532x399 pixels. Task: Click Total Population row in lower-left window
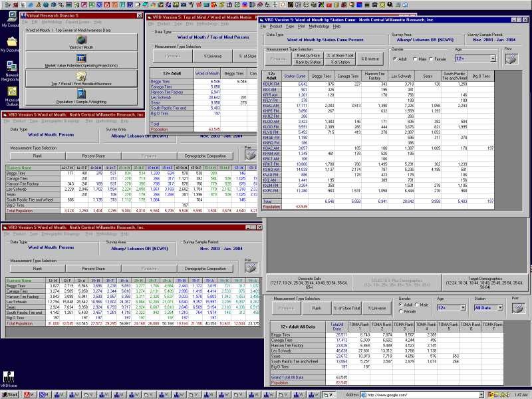point(132,323)
